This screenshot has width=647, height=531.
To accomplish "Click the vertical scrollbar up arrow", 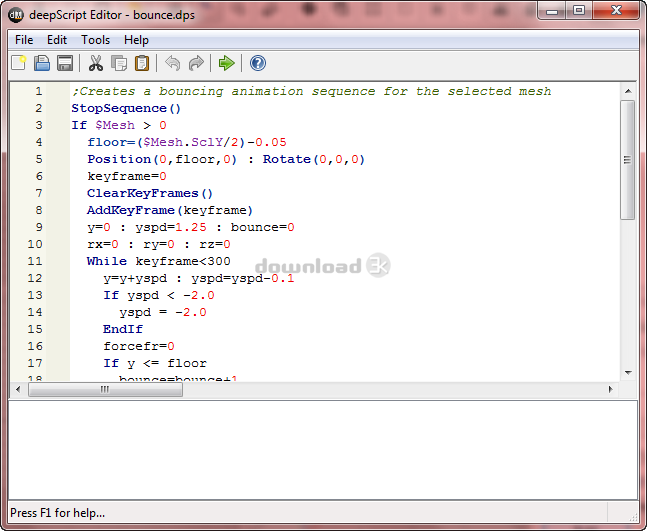I will pos(628,91).
